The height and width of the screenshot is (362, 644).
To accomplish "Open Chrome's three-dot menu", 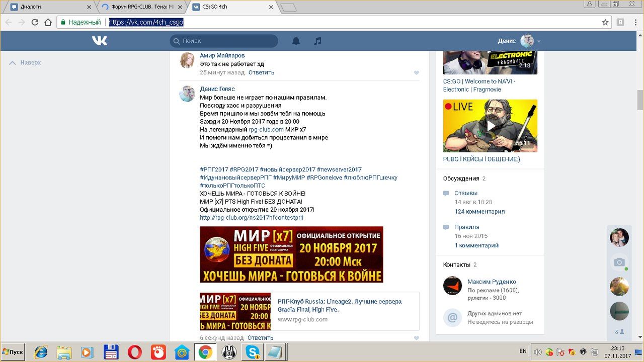I will (635, 22).
